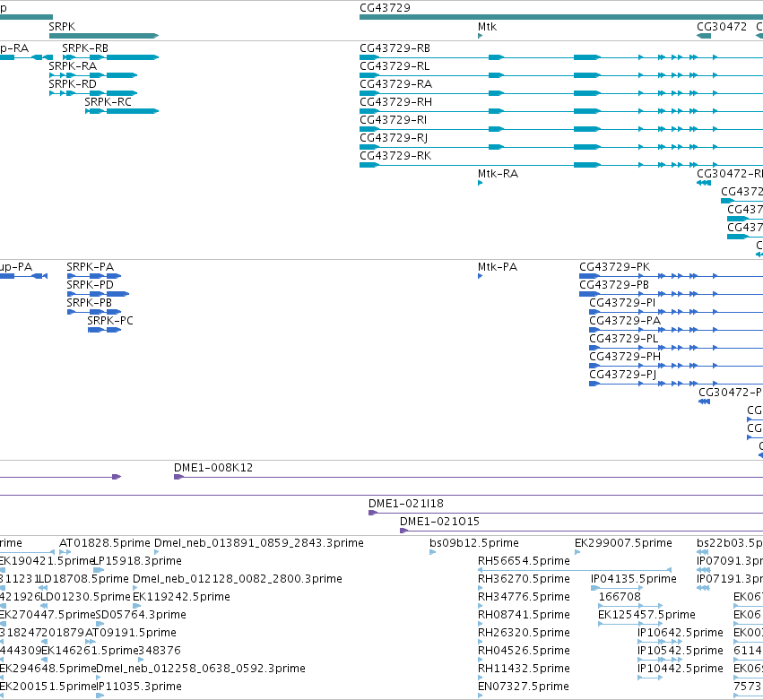
Task: Select BAC clone DME1-021O15
Action: point(439,522)
